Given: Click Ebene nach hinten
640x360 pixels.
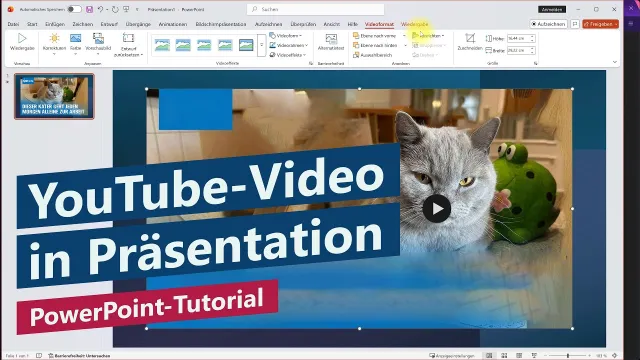Looking at the screenshot, I should tap(376, 45).
